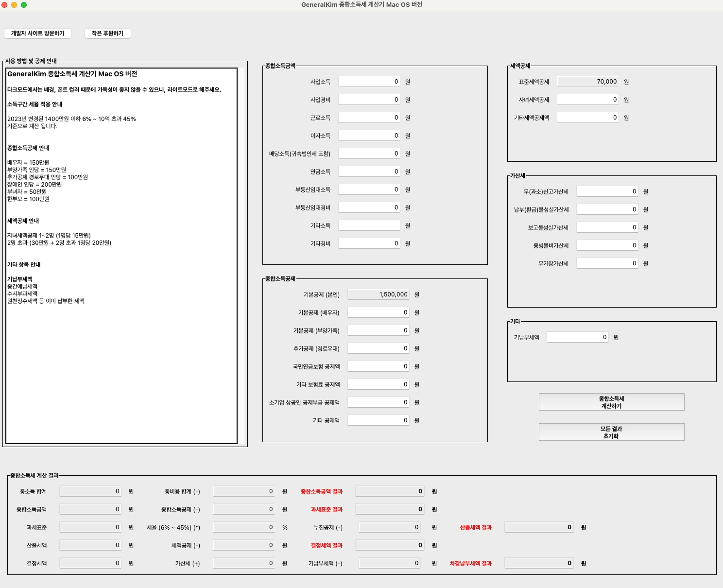Select the 부동산임대소득 input field
Screen dimensions: 723x588
click(x=369, y=190)
